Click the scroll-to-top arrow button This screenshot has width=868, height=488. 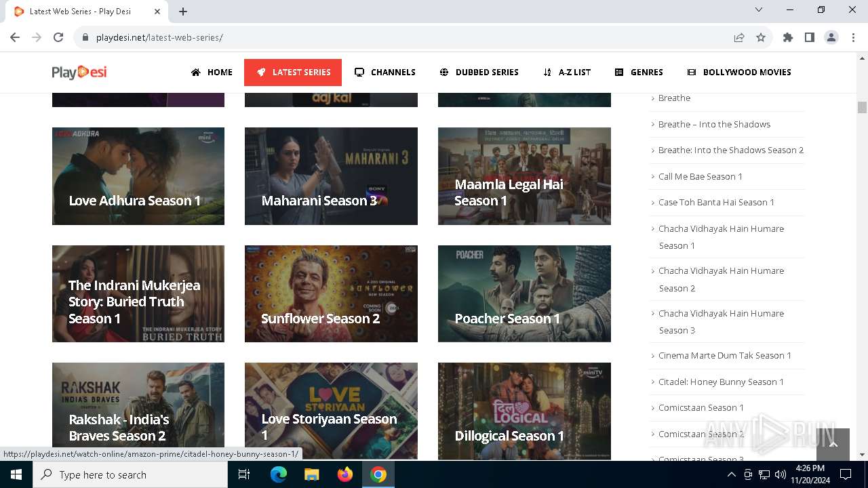click(x=833, y=445)
